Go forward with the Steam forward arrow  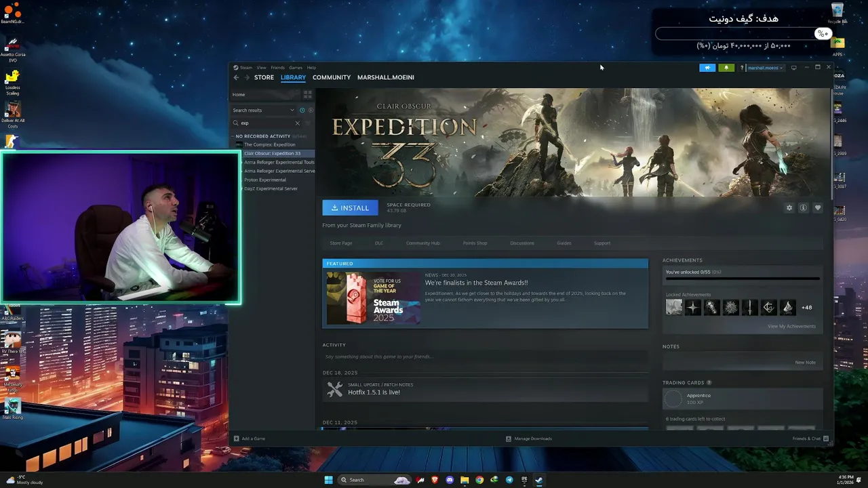(246, 77)
